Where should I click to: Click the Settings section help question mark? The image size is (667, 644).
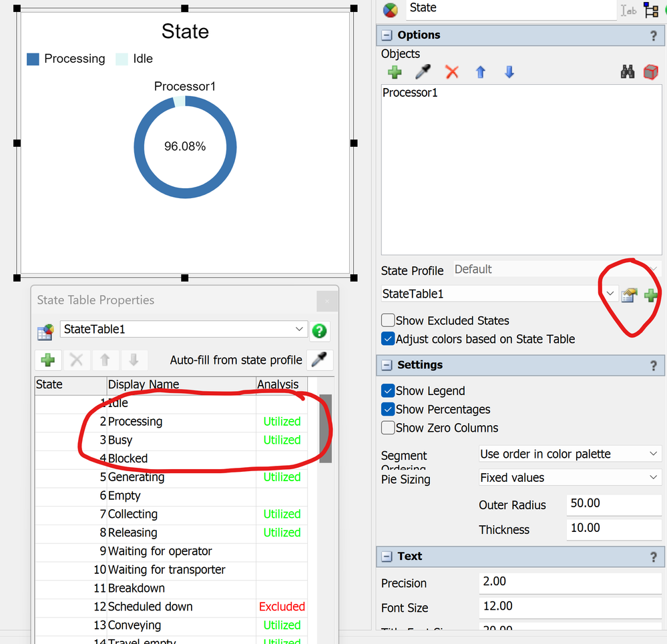click(x=654, y=366)
